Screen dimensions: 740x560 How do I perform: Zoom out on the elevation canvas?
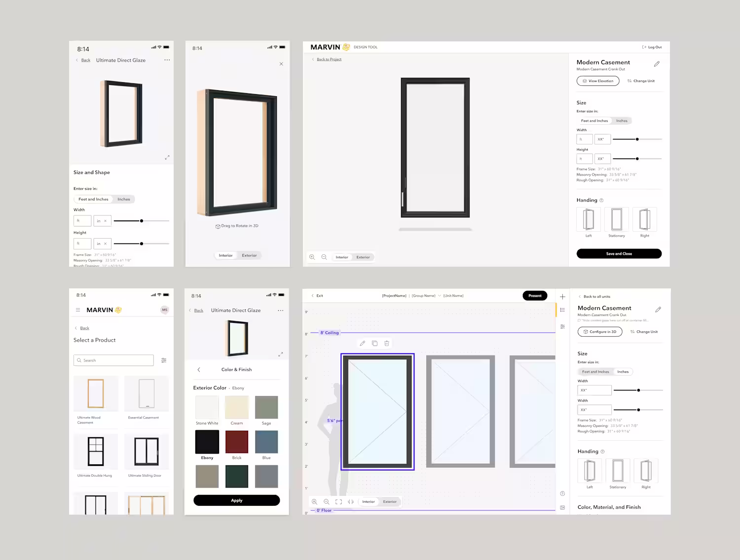(x=326, y=502)
